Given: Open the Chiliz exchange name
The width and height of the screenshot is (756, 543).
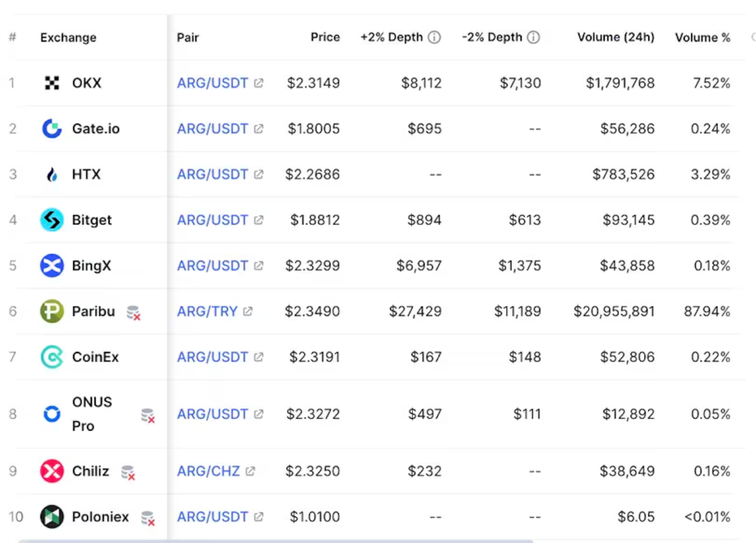Looking at the screenshot, I should tap(91, 471).
